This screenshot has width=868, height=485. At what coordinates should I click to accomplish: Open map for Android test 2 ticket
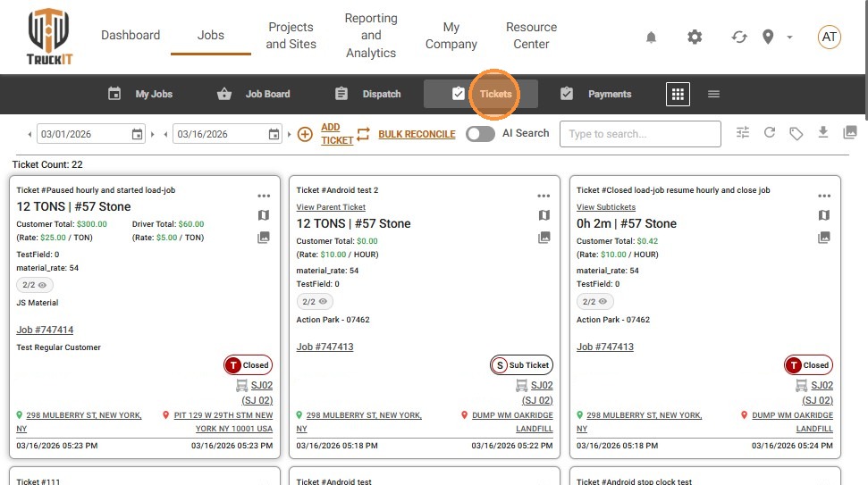click(x=544, y=215)
